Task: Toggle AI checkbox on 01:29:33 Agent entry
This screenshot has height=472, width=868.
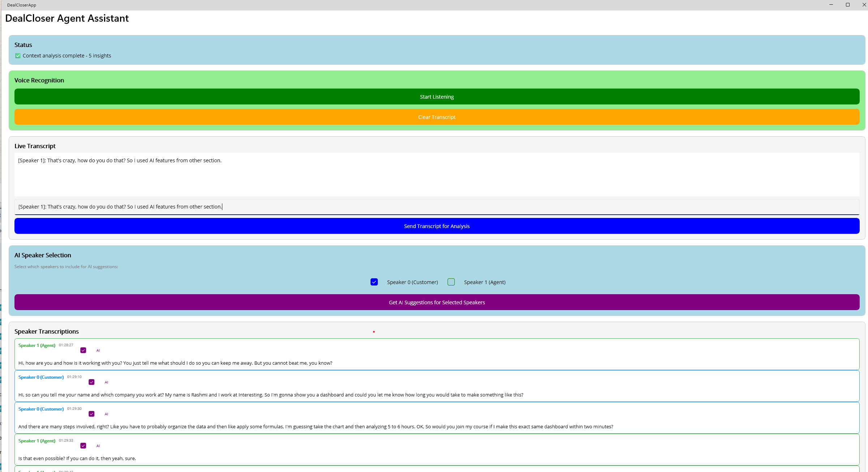Action: click(83, 446)
